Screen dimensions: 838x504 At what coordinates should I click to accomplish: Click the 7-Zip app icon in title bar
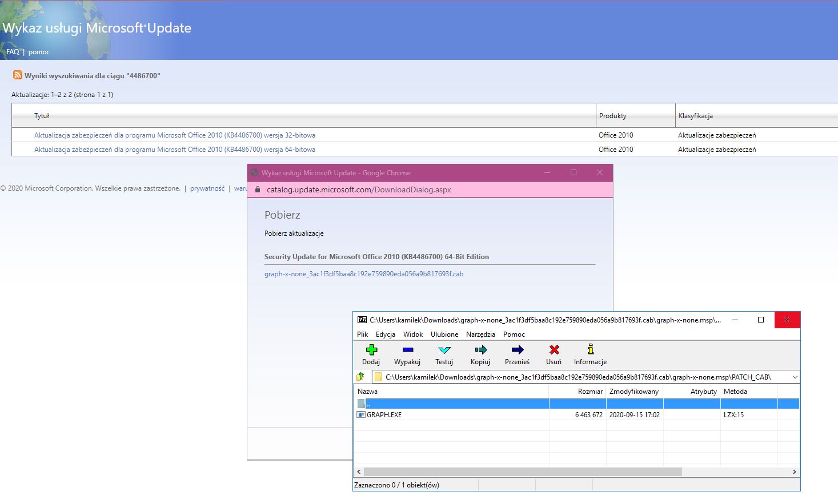click(x=362, y=320)
